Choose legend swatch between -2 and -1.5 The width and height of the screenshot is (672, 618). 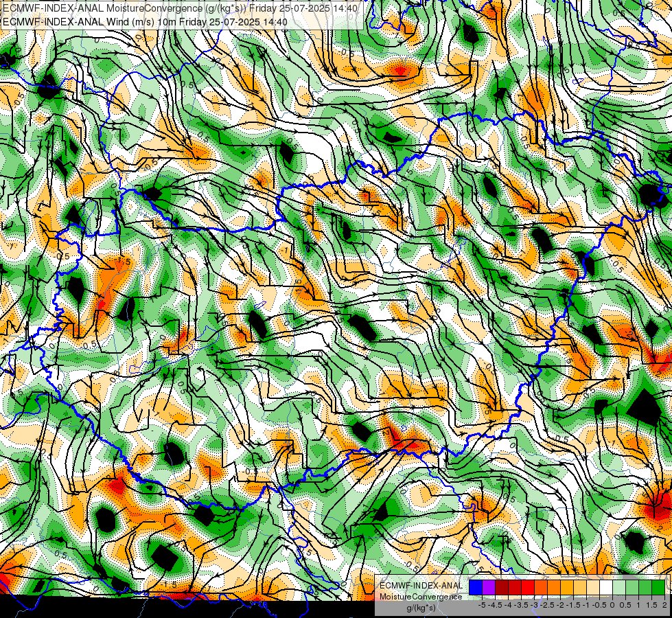pos(567,588)
